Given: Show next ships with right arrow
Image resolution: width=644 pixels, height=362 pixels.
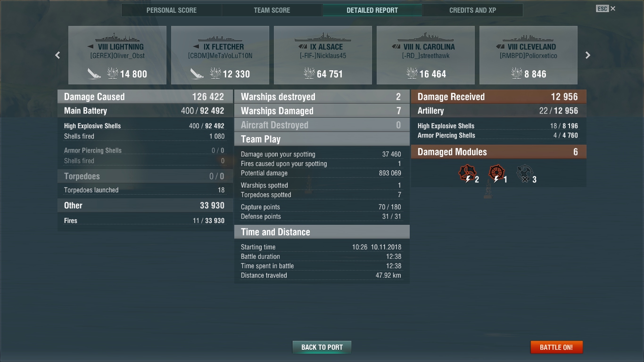Looking at the screenshot, I should pos(588,55).
